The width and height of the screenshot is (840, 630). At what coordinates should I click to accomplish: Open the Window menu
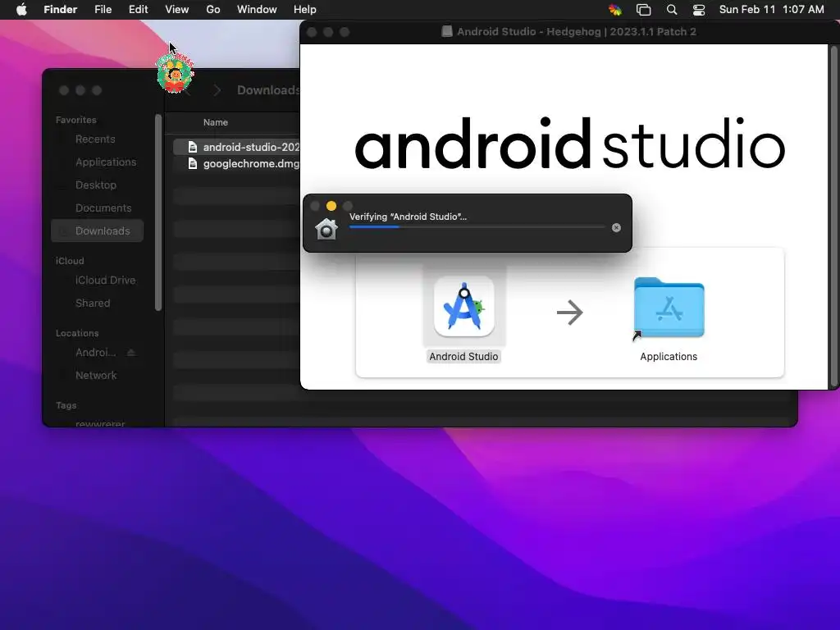click(x=257, y=10)
